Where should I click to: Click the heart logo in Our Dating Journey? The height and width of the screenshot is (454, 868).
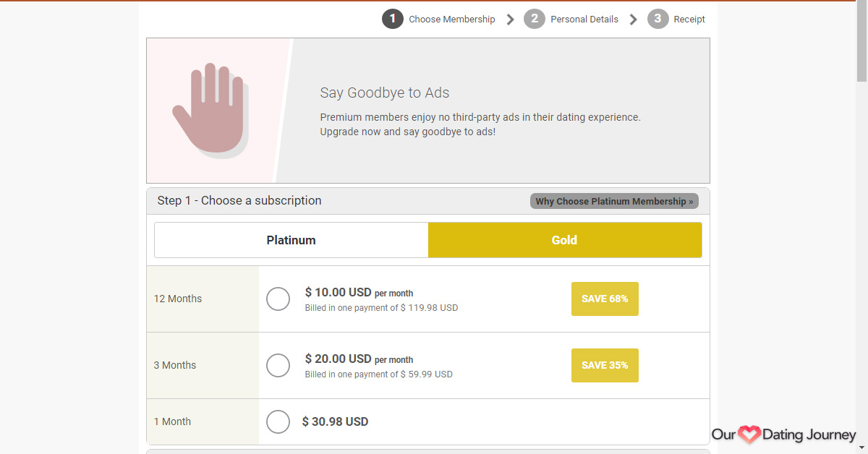[x=749, y=434]
